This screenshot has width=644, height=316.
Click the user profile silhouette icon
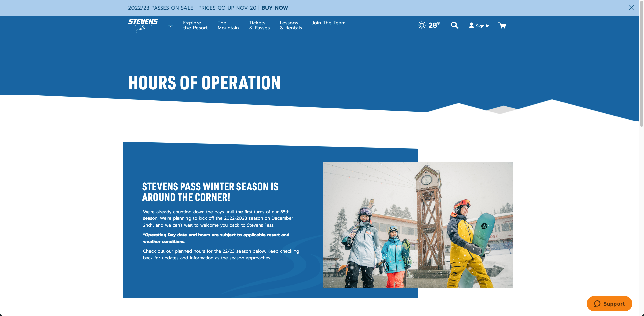471,25
